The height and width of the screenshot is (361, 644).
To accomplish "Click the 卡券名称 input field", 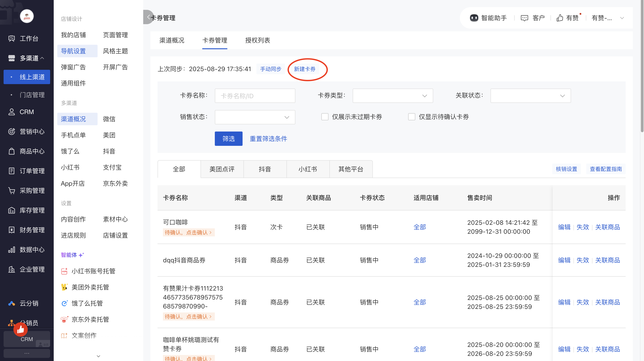I will 255,96.
